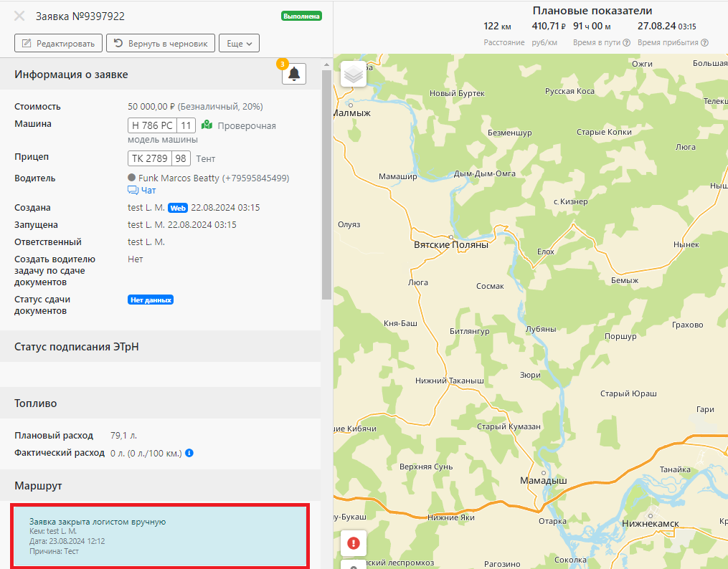Click help icon next to Время прибытия

[704, 43]
